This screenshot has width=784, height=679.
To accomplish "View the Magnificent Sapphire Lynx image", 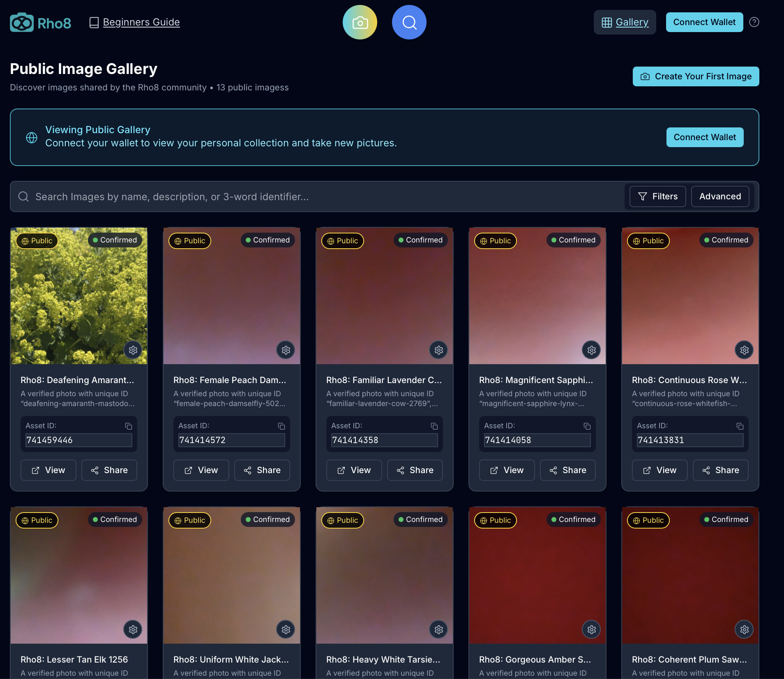I will tap(507, 470).
